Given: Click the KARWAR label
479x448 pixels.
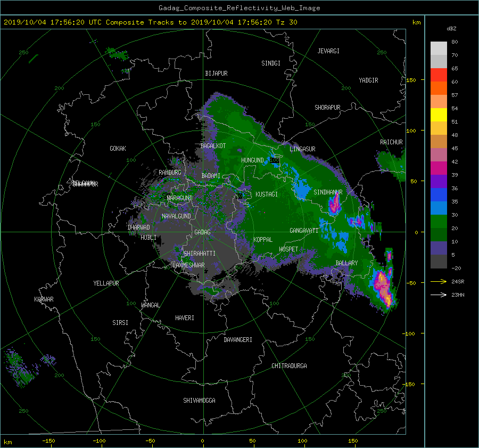Looking at the screenshot, I should [x=44, y=299].
